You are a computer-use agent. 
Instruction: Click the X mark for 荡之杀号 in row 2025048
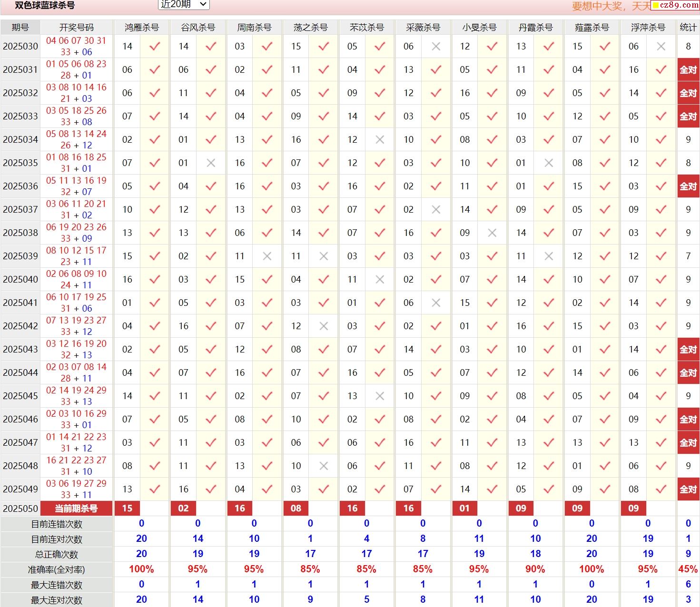pyautogui.click(x=324, y=466)
